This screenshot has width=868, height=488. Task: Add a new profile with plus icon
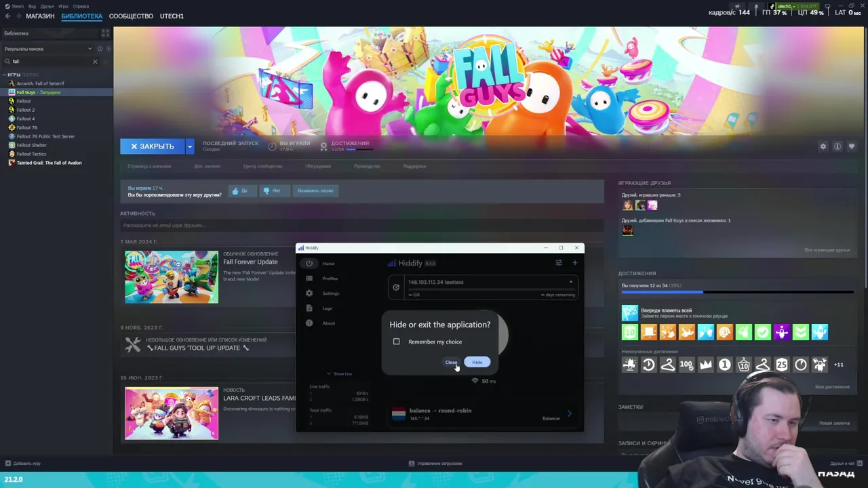tap(575, 263)
